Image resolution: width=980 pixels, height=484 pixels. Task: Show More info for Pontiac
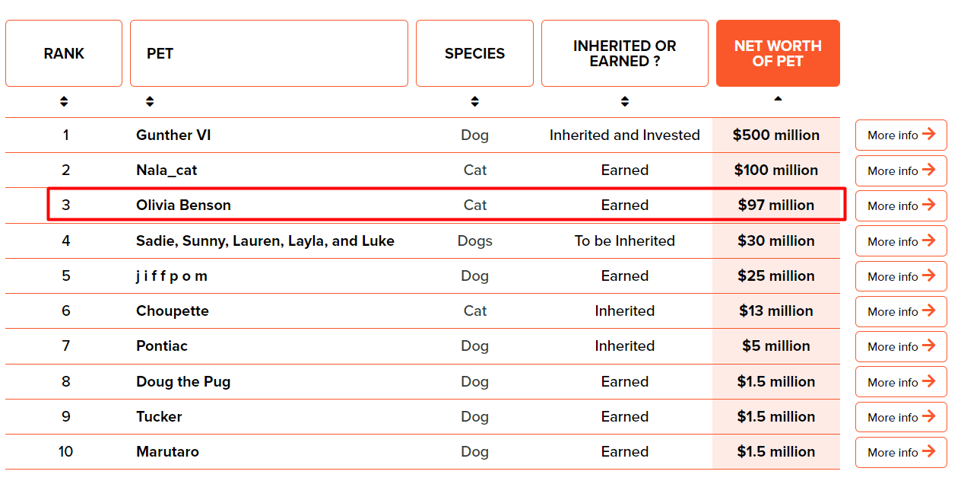pyautogui.click(x=901, y=346)
